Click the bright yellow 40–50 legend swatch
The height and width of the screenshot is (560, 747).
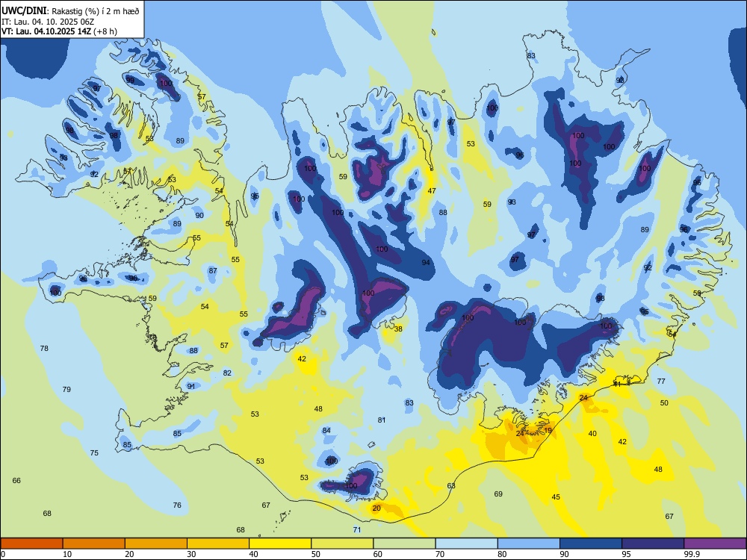280,544
